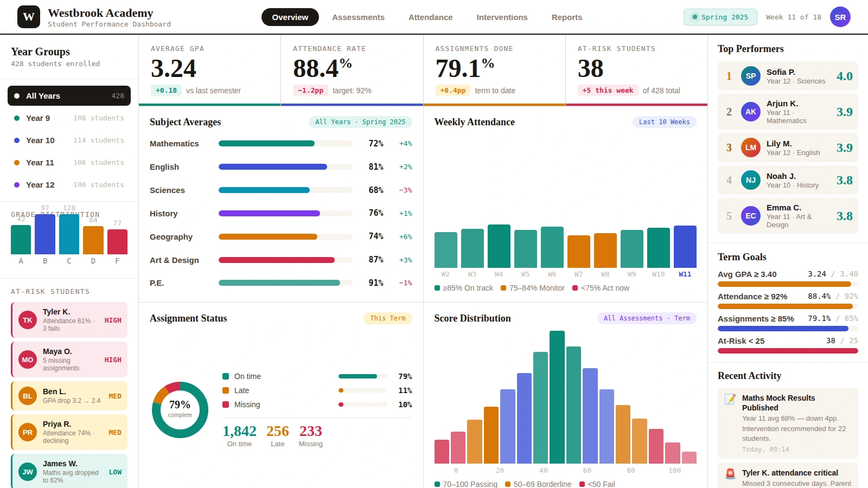868x488 pixels.
Task: Open the SR user avatar menu
Action: point(840,17)
